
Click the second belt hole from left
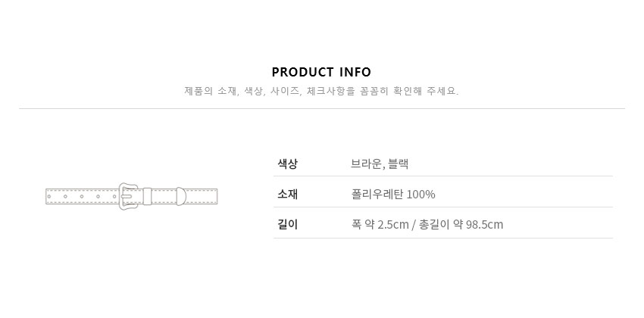(x=65, y=197)
